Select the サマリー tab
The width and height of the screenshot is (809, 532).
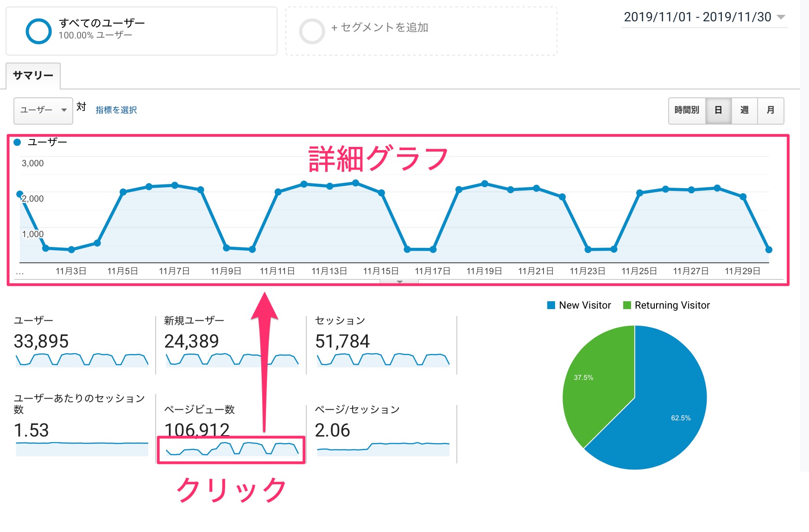pos(33,76)
